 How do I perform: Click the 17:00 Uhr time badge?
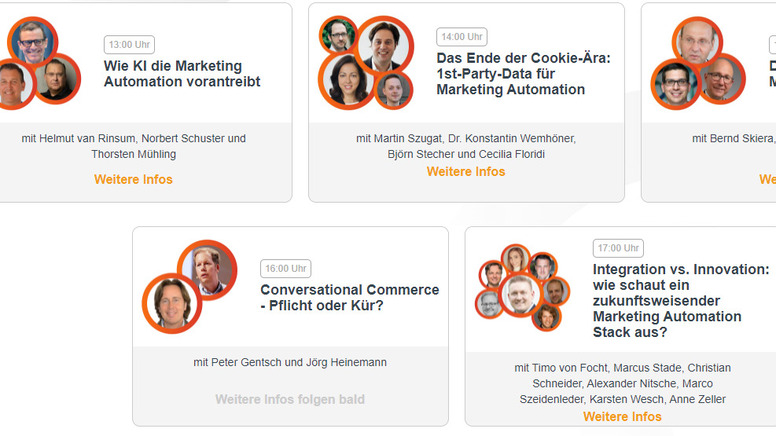[x=618, y=248]
